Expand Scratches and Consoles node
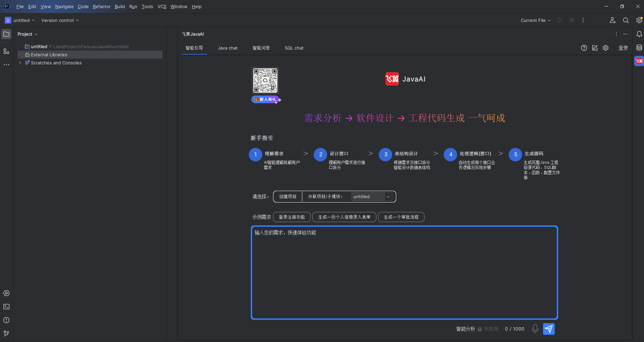The height and width of the screenshot is (342, 644). pos(20,63)
